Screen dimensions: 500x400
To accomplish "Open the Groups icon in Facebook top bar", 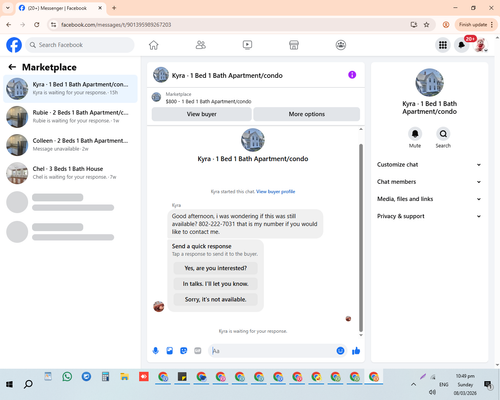I will 341,45.
